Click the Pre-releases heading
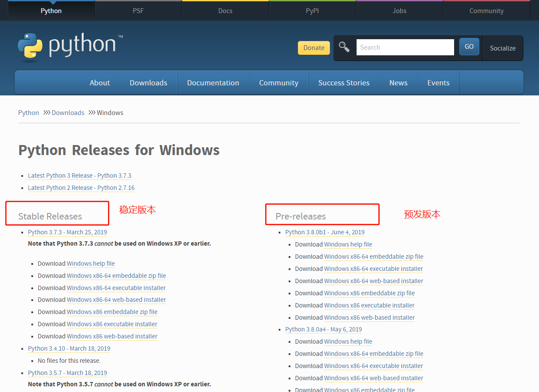 300,216
